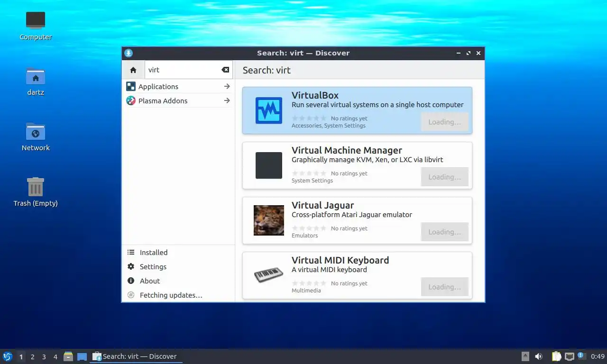Click the 0:49 clock
607x364 pixels.
click(x=598, y=356)
